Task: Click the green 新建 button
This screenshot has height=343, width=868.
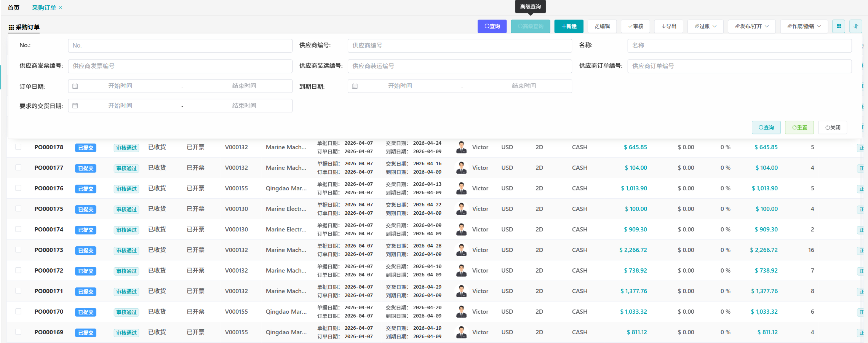Action: point(569,26)
